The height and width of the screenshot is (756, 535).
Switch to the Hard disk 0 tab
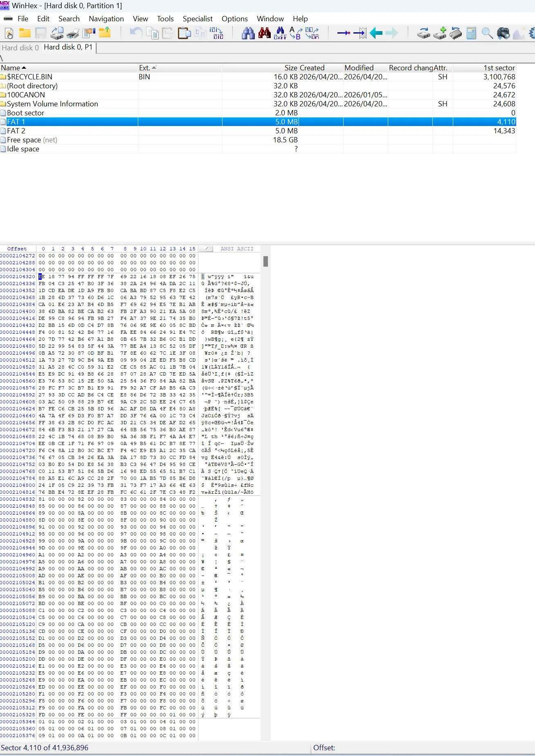tap(20, 48)
